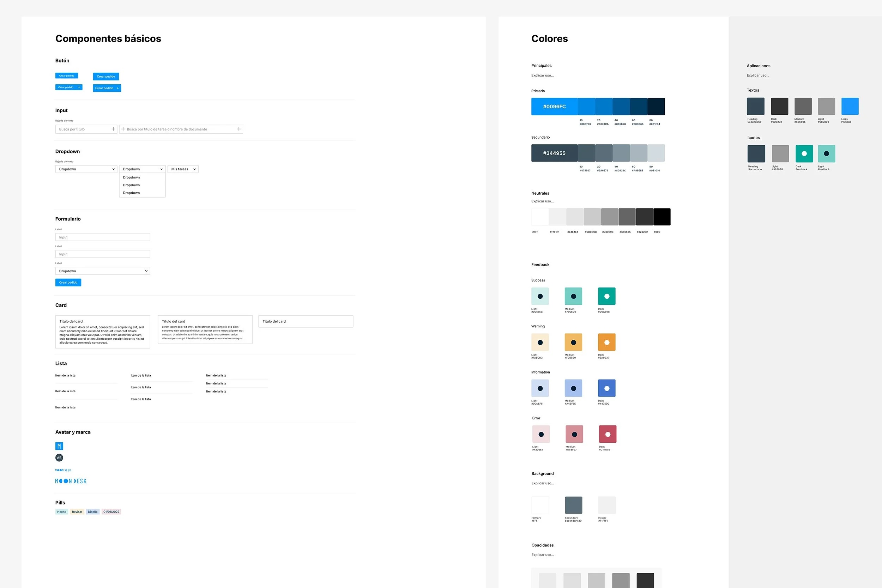The height and width of the screenshot is (588, 882).
Task: Click Warning Dark #EA9937 feedback icon
Action: [607, 343]
